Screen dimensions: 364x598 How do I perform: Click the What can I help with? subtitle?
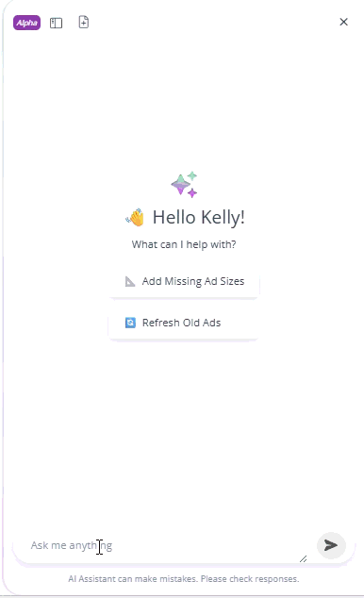click(x=184, y=244)
